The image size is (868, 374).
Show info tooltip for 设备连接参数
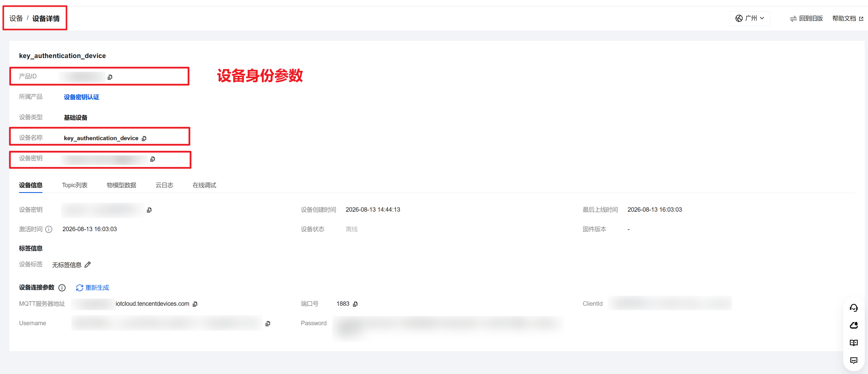[x=62, y=288]
